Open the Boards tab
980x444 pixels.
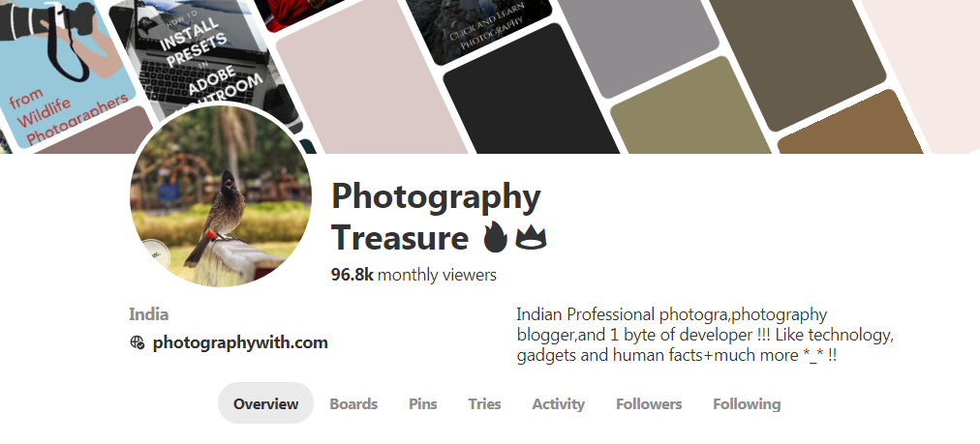pos(353,403)
